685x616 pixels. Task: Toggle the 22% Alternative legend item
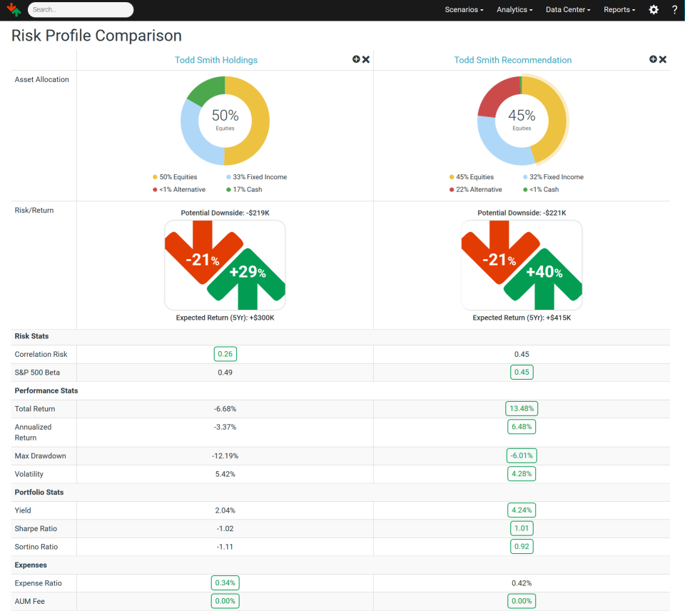pyautogui.click(x=475, y=190)
